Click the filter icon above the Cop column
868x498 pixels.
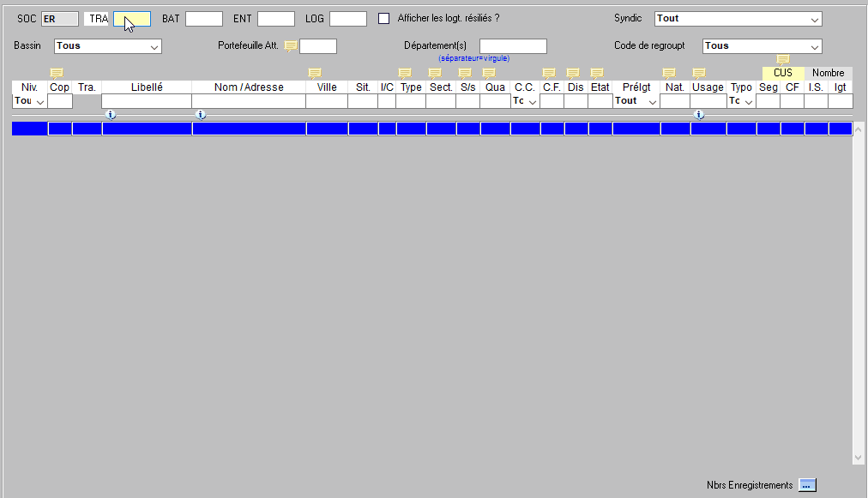point(57,73)
